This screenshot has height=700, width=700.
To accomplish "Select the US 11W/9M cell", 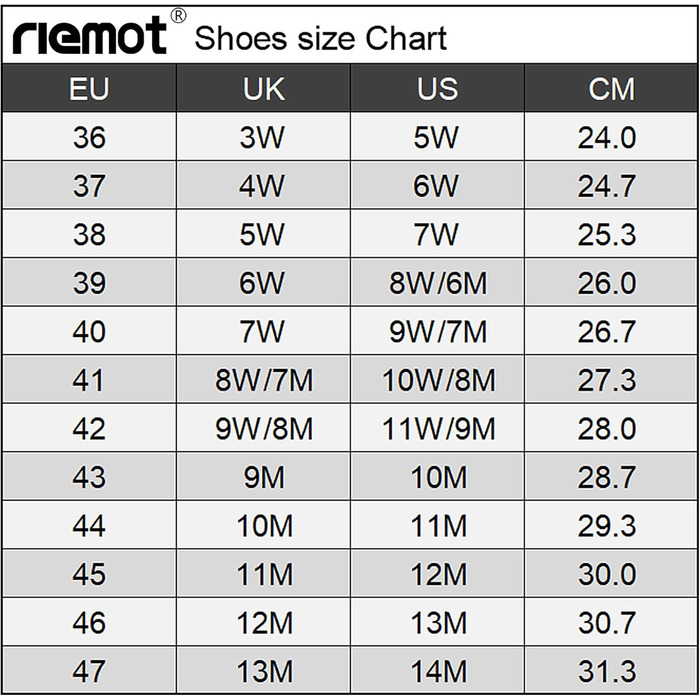I will (437, 429).
